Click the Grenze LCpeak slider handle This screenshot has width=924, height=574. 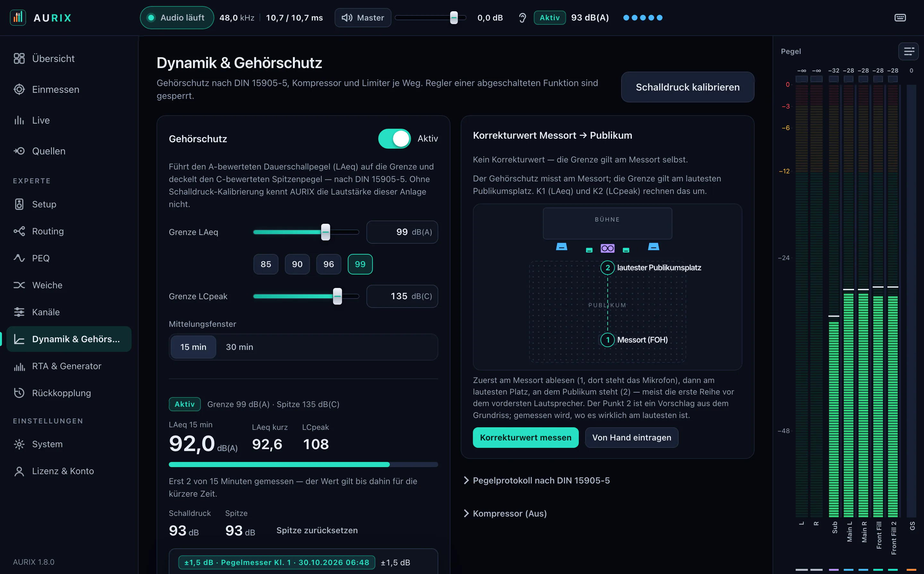tap(337, 296)
